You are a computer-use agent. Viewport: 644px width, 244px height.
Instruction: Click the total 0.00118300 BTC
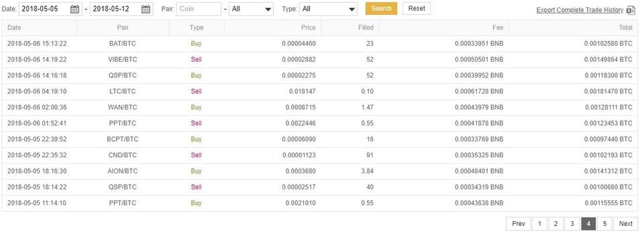pyautogui.click(x=608, y=76)
